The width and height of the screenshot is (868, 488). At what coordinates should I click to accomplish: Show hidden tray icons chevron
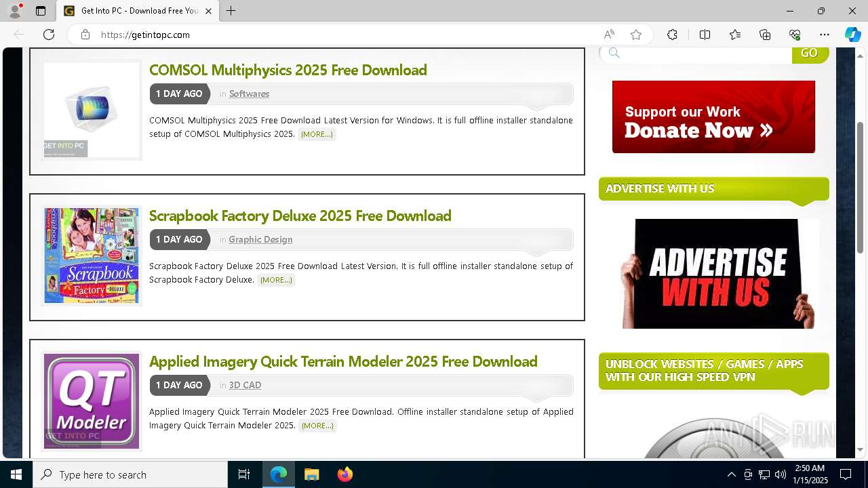point(731,474)
